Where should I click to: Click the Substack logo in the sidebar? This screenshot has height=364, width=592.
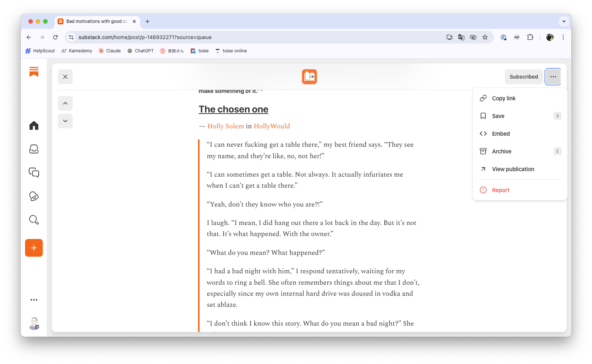click(34, 72)
